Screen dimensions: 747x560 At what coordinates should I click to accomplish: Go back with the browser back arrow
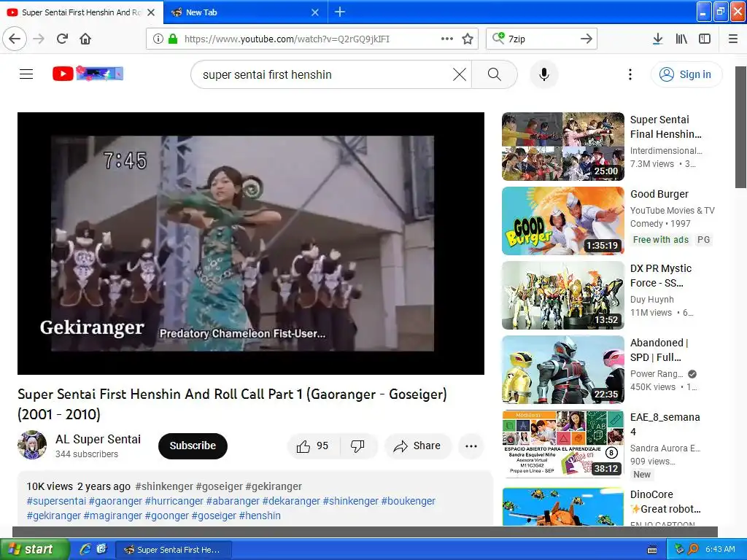pyautogui.click(x=15, y=39)
